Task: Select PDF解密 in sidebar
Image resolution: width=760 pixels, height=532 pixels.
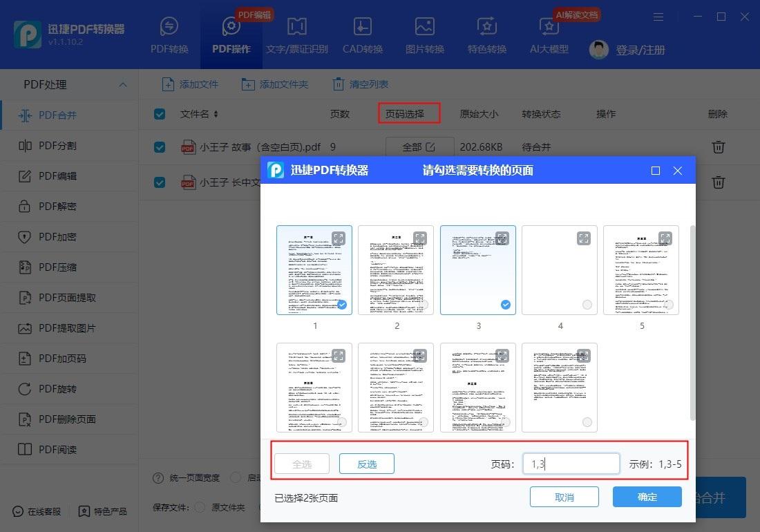Action: point(69,207)
